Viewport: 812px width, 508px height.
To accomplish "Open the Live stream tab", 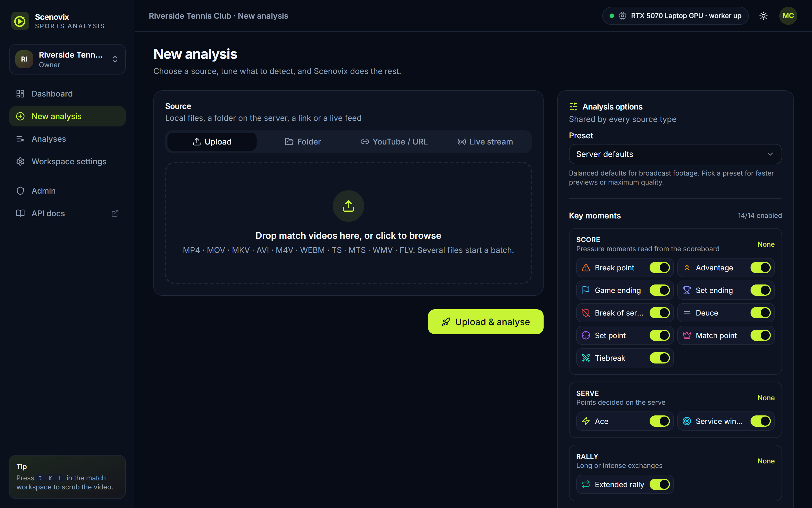I will [485, 142].
